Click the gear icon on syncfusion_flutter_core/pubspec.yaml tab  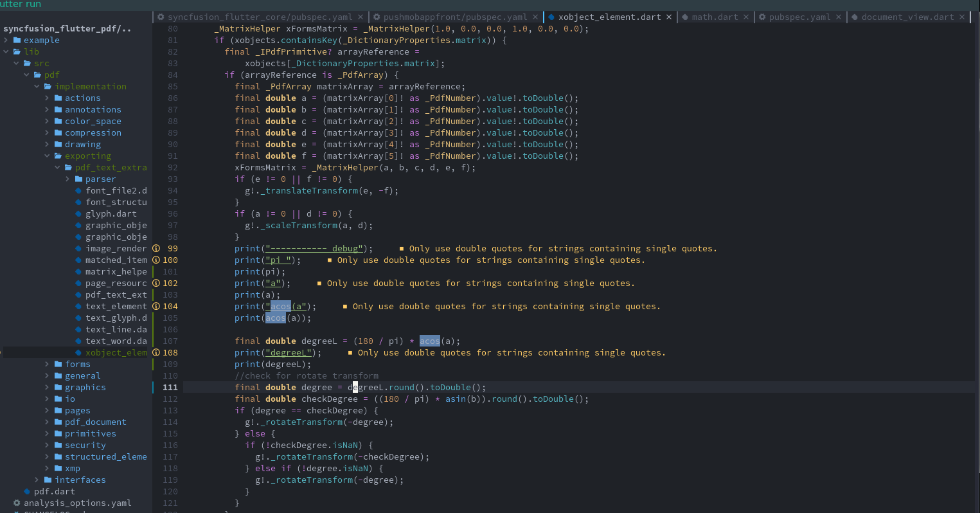coord(161,17)
